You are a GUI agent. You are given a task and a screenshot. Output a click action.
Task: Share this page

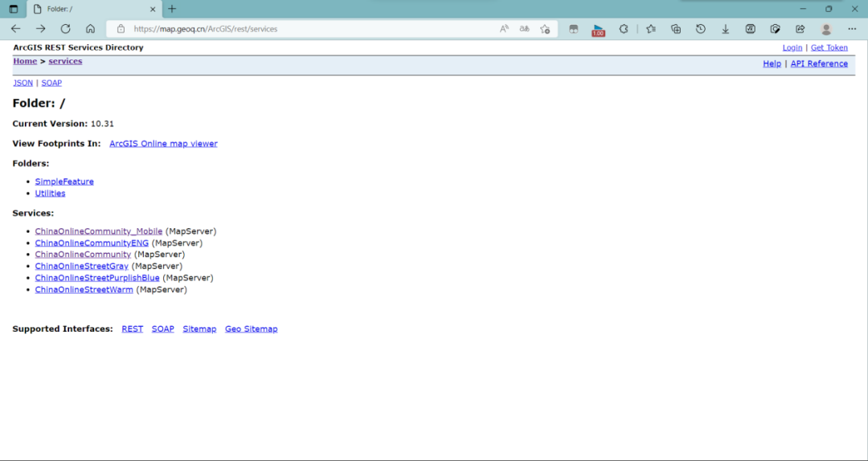[x=800, y=29]
